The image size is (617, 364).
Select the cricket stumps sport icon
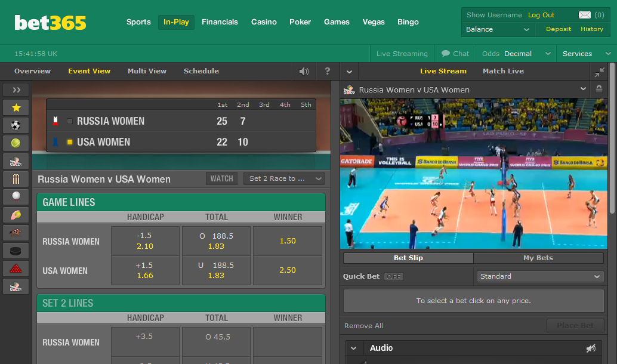click(x=16, y=179)
